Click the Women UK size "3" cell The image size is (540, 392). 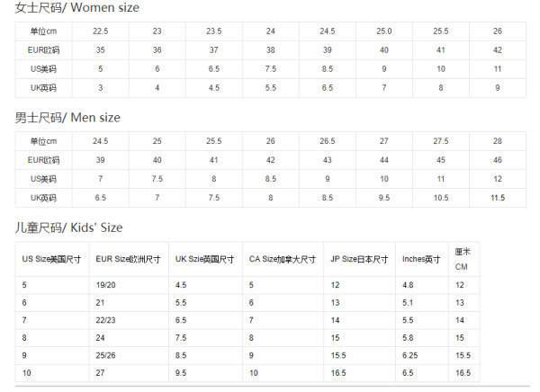100,88
